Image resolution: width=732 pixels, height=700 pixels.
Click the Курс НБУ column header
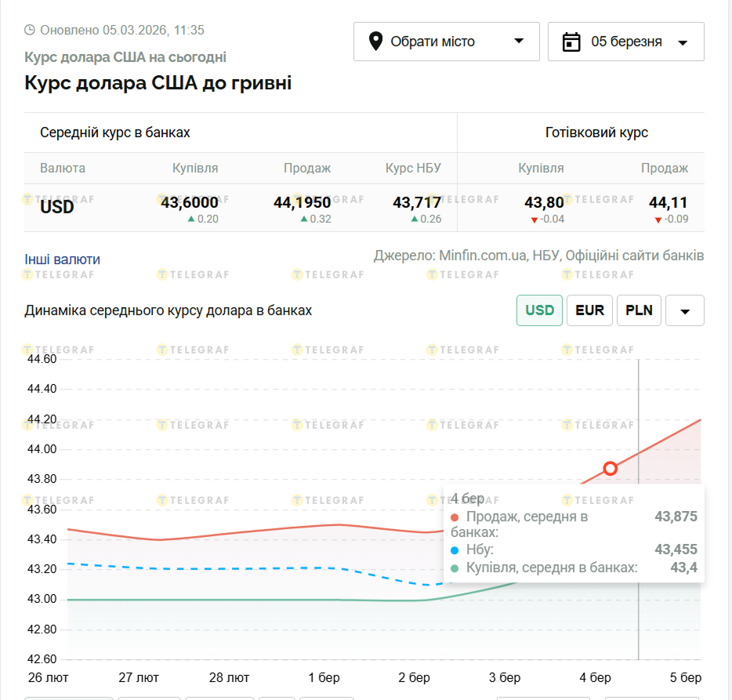[x=413, y=169]
